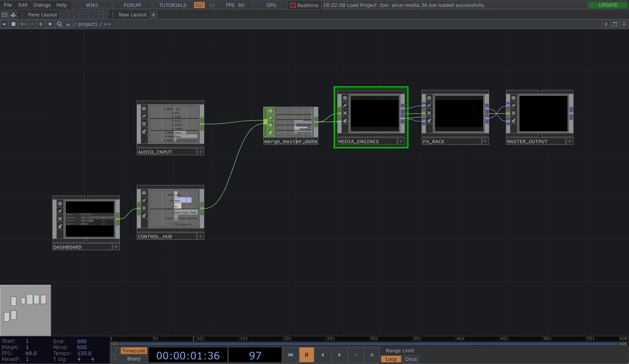Click the pane split down arrow icon
This screenshot has height=364, width=629.
coord(624,24)
